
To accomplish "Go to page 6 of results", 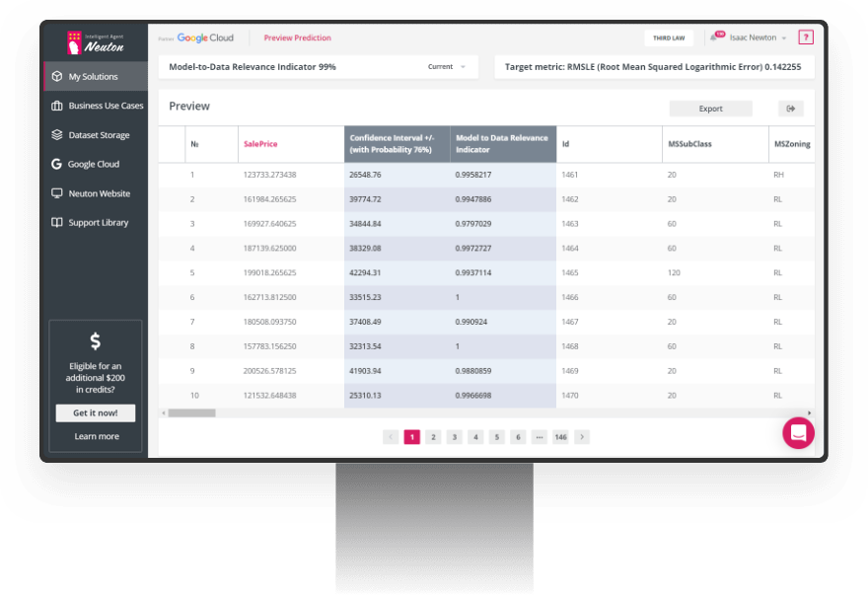I will coord(518,437).
